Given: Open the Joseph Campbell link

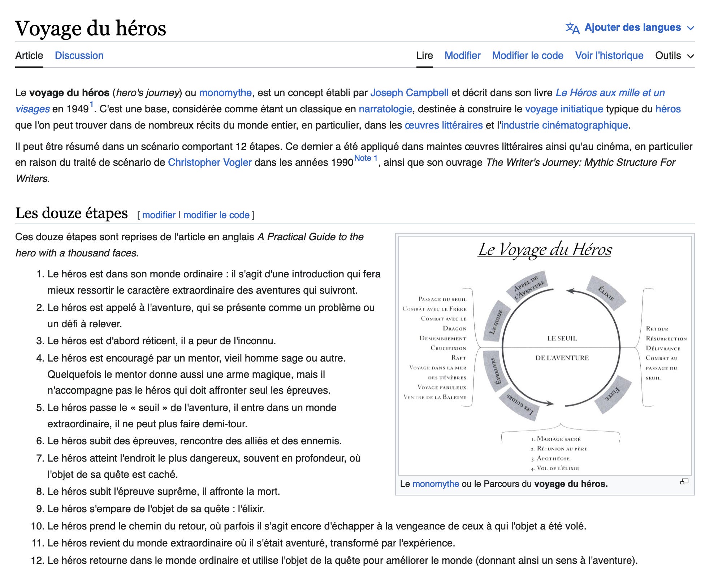Looking at the screenshot, I should tap(409, 93).
